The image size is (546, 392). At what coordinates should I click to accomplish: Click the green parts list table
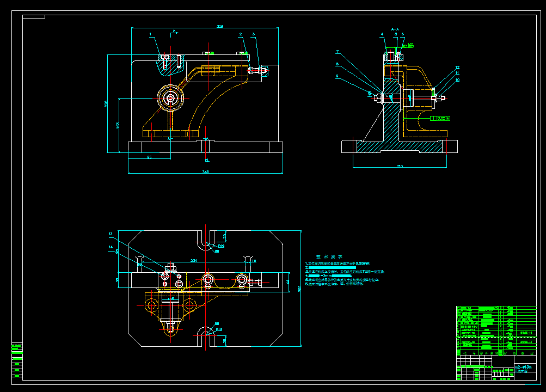(496, 330)
